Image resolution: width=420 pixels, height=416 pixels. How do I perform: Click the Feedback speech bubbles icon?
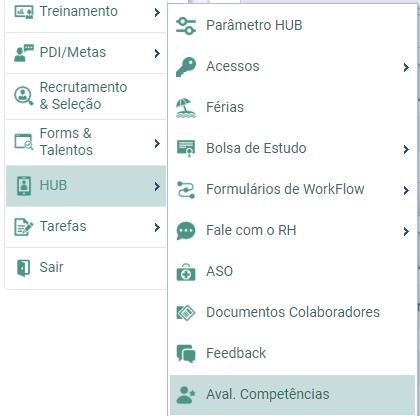tap(186, 354)
